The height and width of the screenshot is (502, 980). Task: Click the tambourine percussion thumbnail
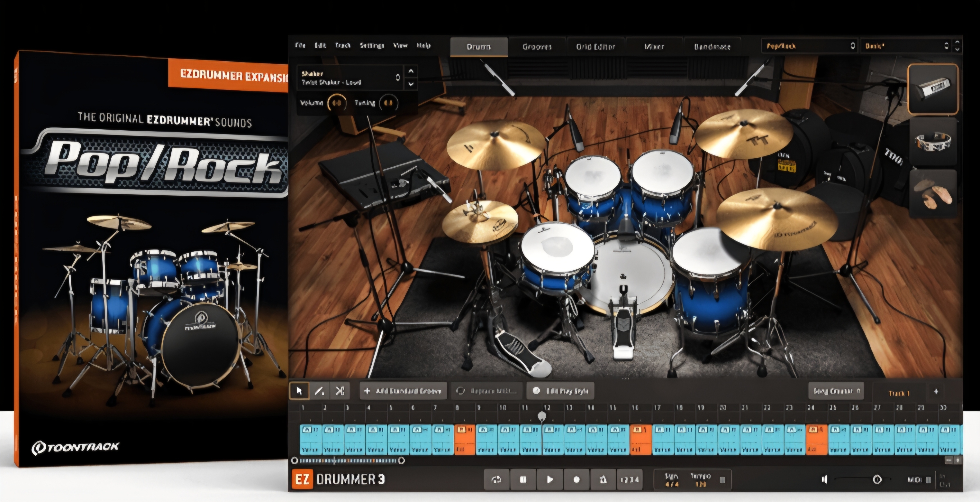[x=933, y=142]
